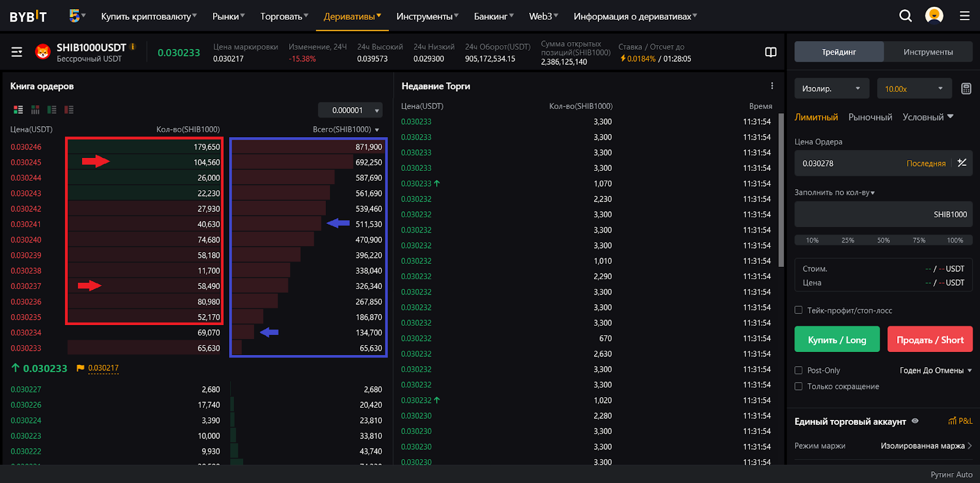The image size is (980, 483).
Task: Select second order book layout icon
Action: (36, 110)
